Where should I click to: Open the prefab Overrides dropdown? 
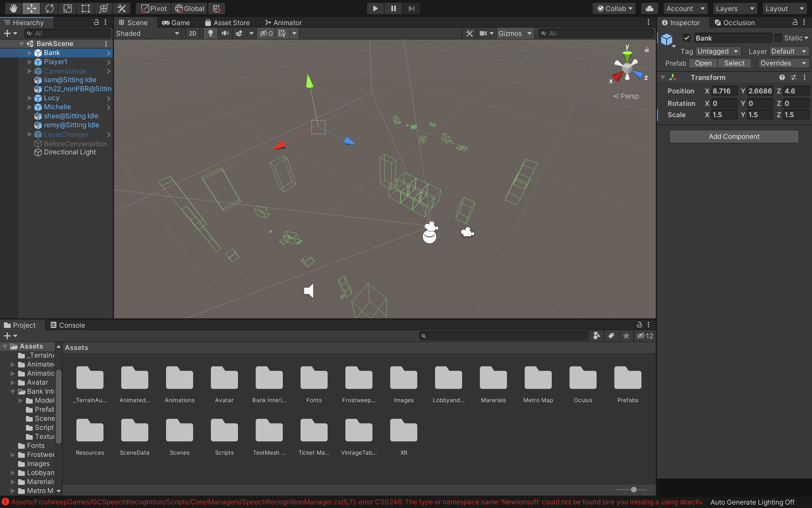pos(783,63)
